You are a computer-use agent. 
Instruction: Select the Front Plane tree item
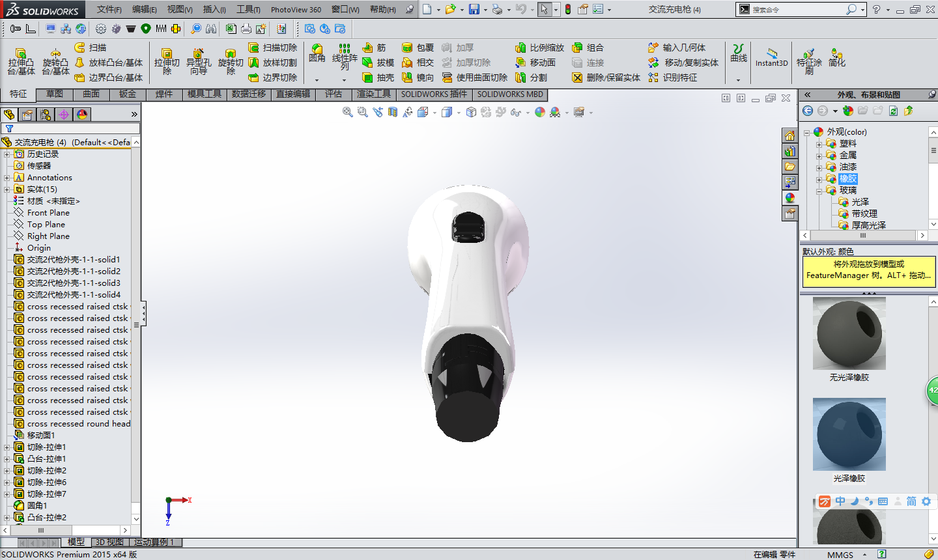point(48,213)
